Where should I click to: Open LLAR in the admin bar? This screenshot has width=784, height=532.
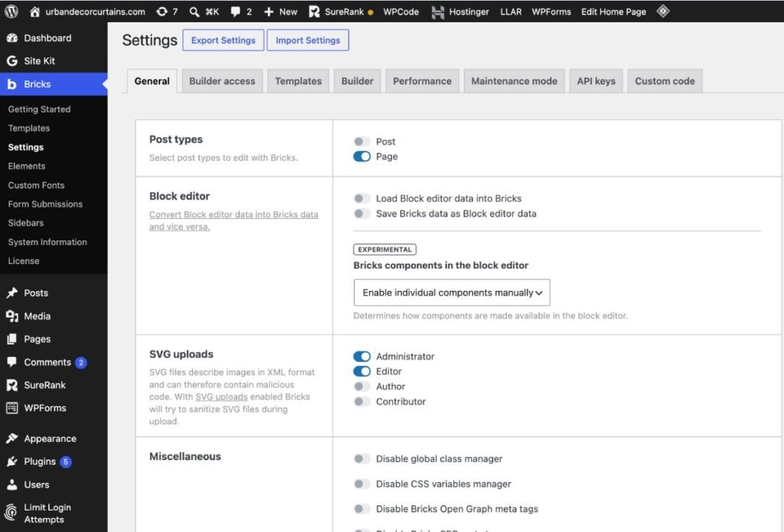(511, 11)
